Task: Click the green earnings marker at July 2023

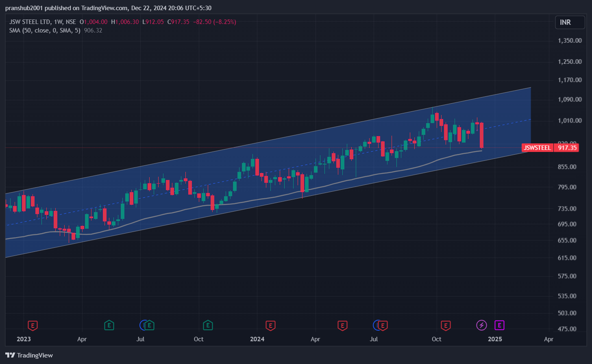Action: point(150,325)
